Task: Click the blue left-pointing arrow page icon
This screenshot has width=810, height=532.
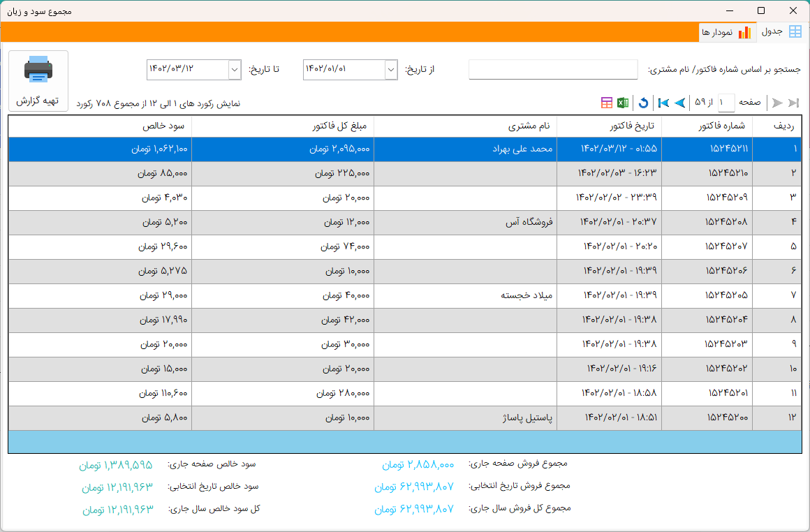Action: 681,103
